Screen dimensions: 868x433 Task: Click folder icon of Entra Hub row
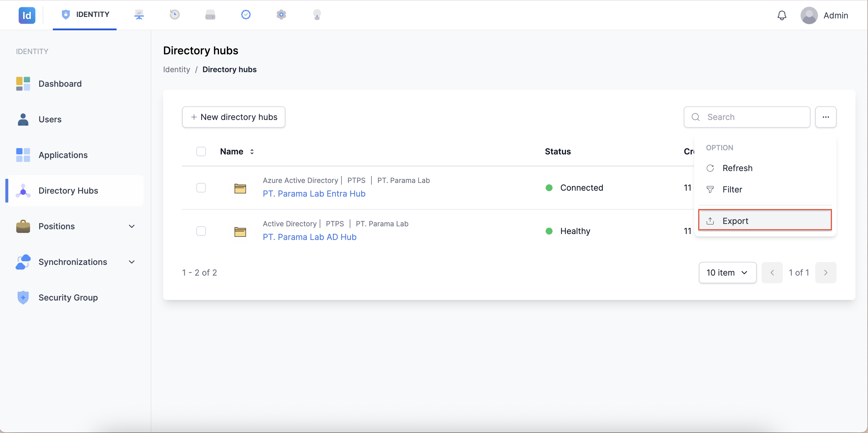pyautogui.click(x=240, y=188)
